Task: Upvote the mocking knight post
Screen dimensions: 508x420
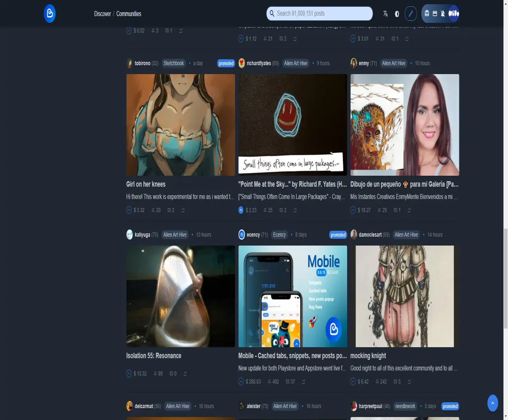Action: (x=353, y=381)
